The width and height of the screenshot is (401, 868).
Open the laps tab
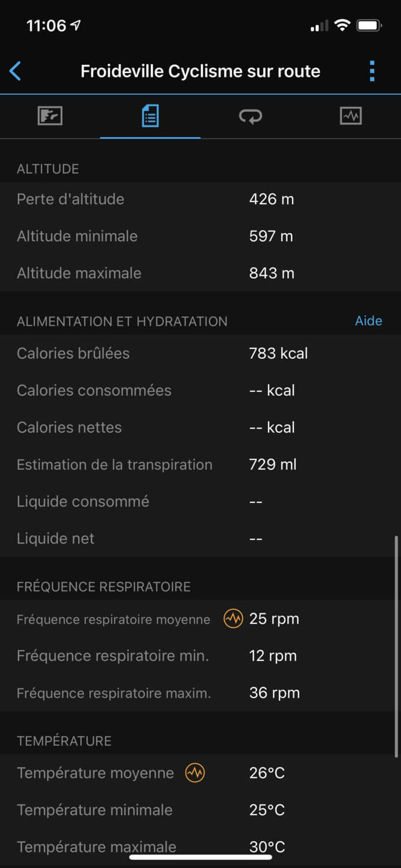[251, 116]
